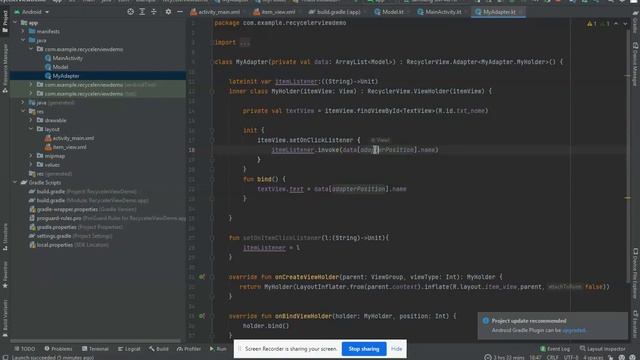Open the Problems tool window
This screenshot has height=360, width=640.
coord(58,349)
